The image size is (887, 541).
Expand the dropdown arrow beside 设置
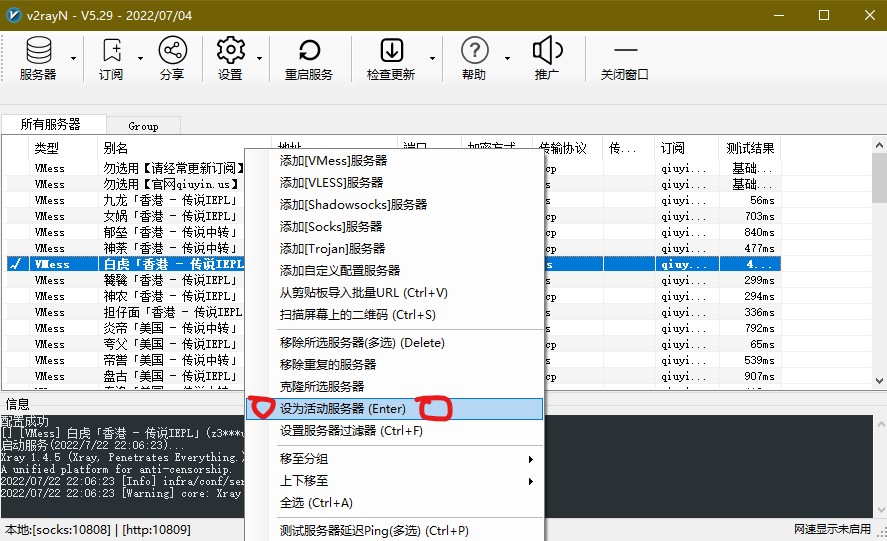coord(260,58)
